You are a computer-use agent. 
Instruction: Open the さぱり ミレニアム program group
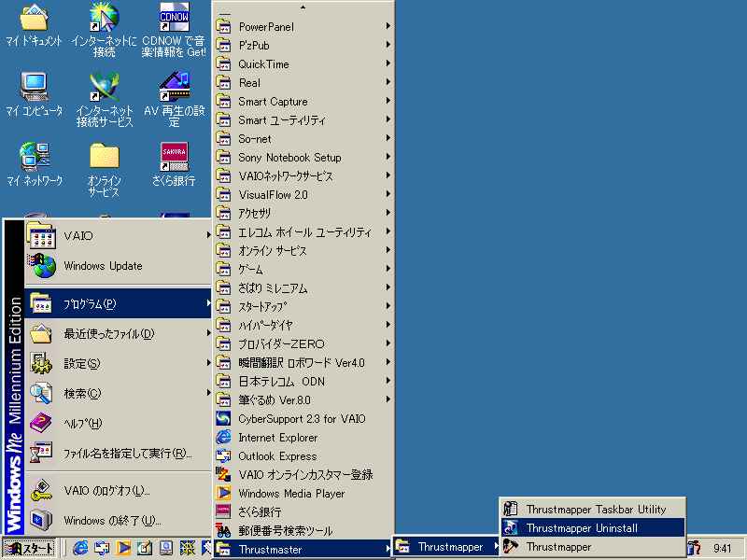tap(303, 287)
